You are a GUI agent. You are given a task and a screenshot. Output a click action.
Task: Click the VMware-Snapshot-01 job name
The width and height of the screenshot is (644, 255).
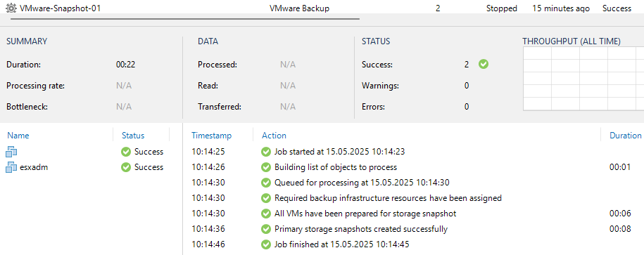tap(60, 8)
